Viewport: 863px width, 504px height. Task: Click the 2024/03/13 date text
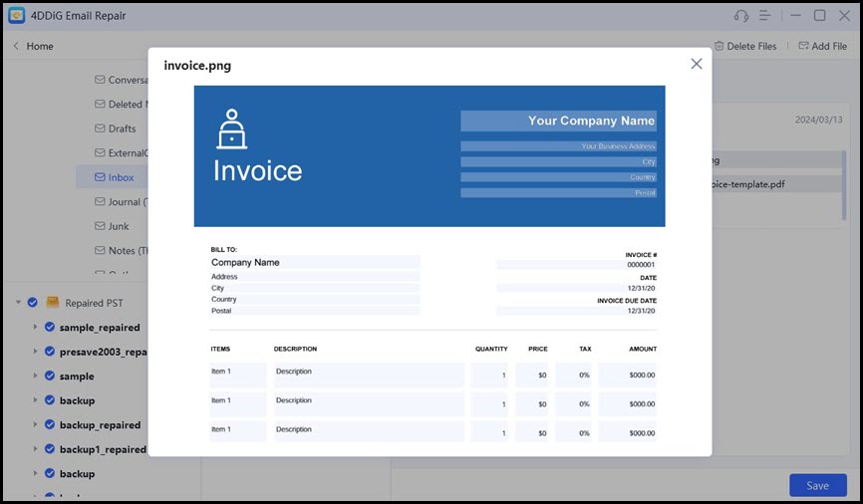818,120
